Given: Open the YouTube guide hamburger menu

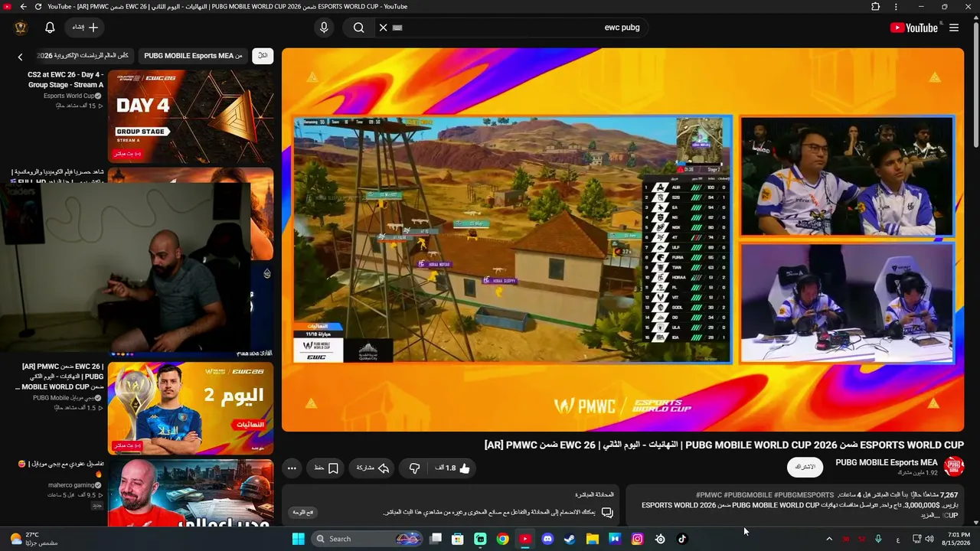Looking at the screenshot, I should point(954,28).
